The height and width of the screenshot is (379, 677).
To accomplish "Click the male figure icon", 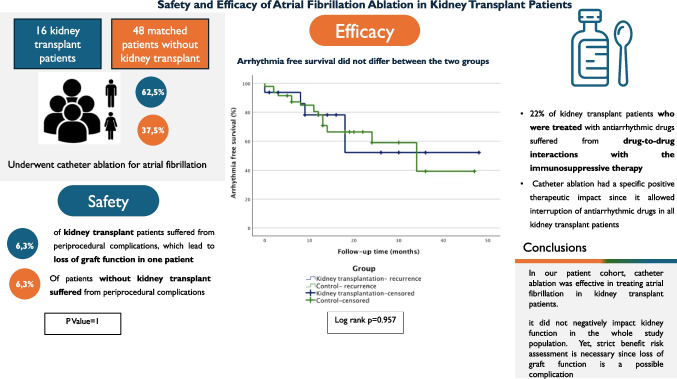I will click(x=111, y=93).
